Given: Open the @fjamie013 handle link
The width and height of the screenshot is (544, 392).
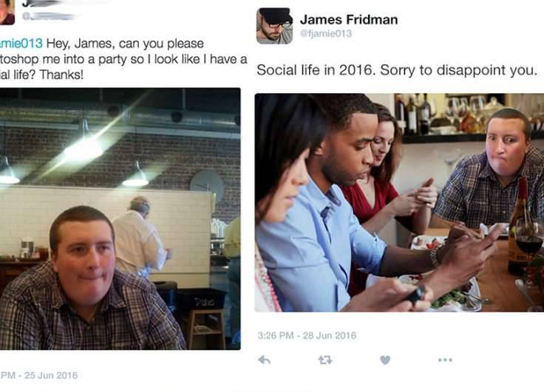Looking at the screenshot, I should pyautogui.click(x=326, y=34).
